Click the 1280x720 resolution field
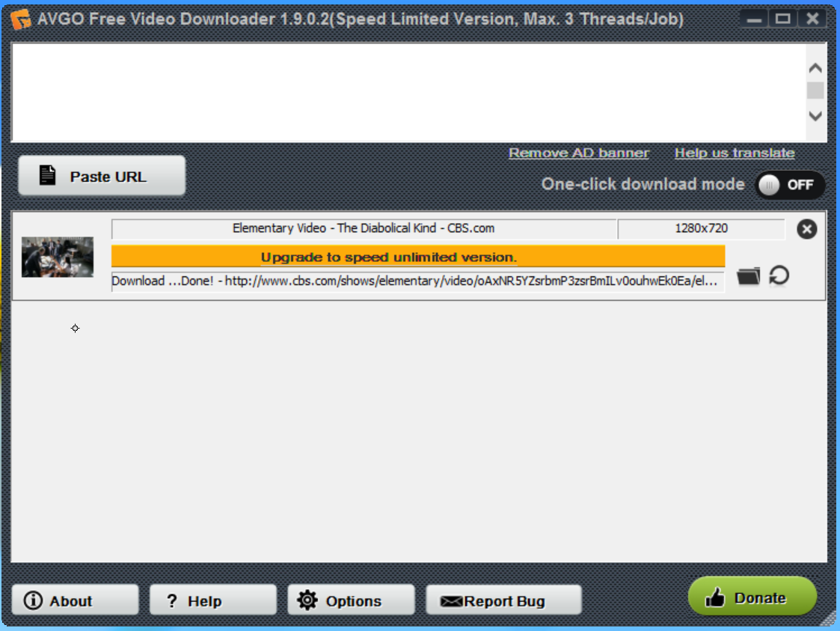This screenshot has height=631, width=840. click(x=702, y=229)
